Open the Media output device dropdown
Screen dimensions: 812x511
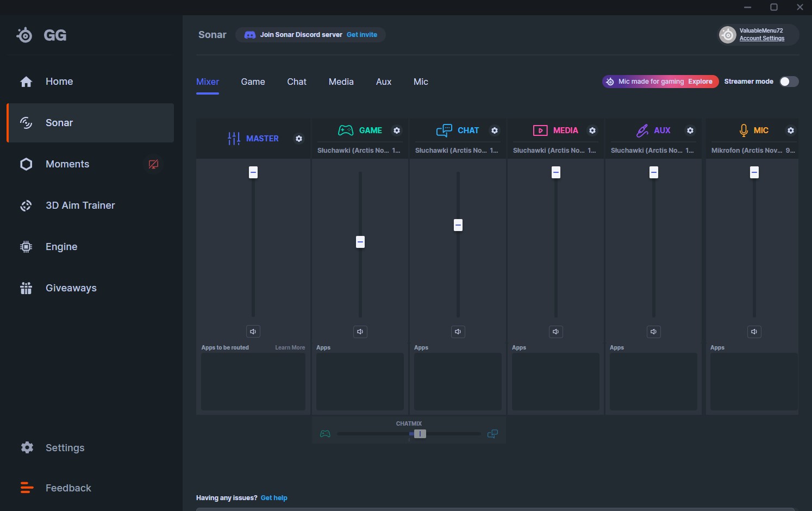tap(555, 151)
